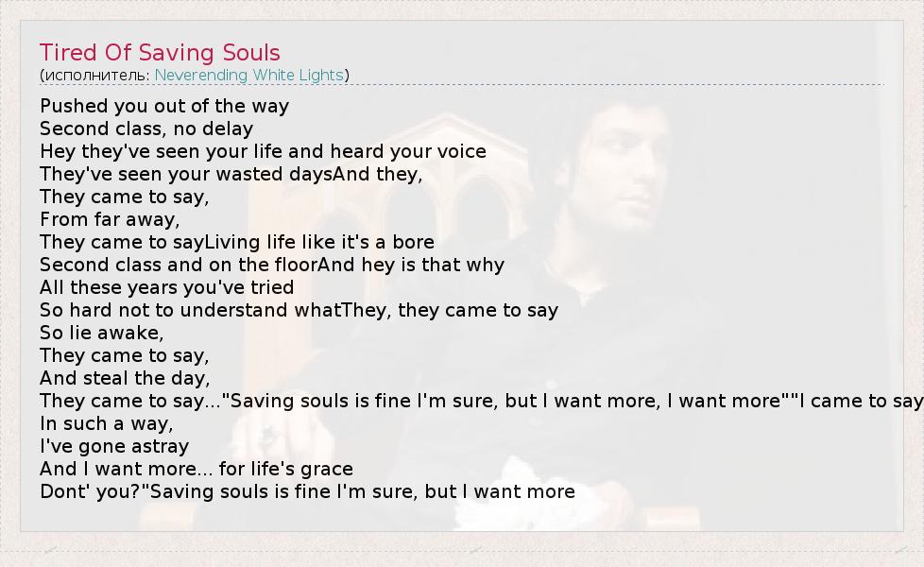Click the lyric line I've gone astray
This screenshot has height=567, width=924.
tap(114, 446)
